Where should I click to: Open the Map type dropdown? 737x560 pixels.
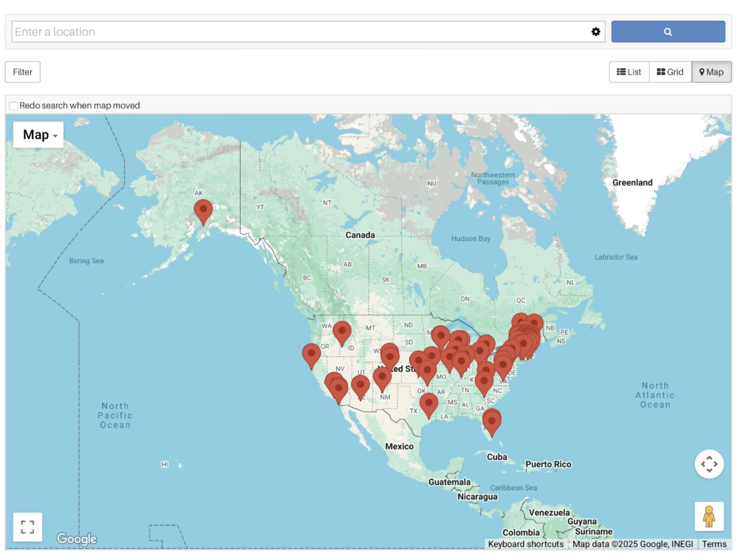point(38,134)
